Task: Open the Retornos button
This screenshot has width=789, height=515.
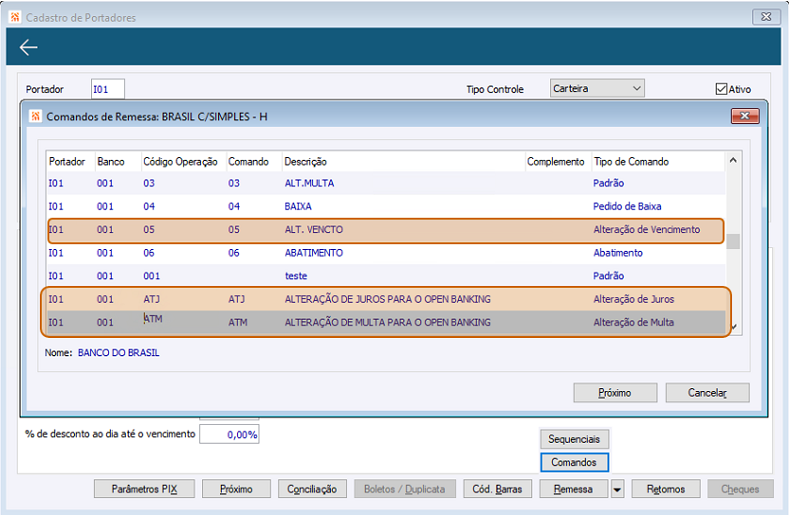Action: tap(666, 489)
